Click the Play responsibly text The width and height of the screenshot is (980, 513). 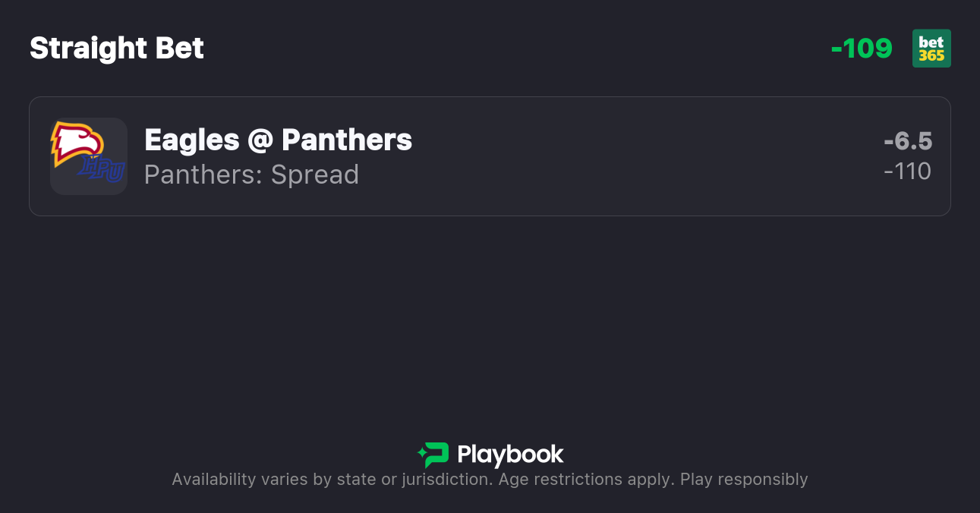coord(744,480)
